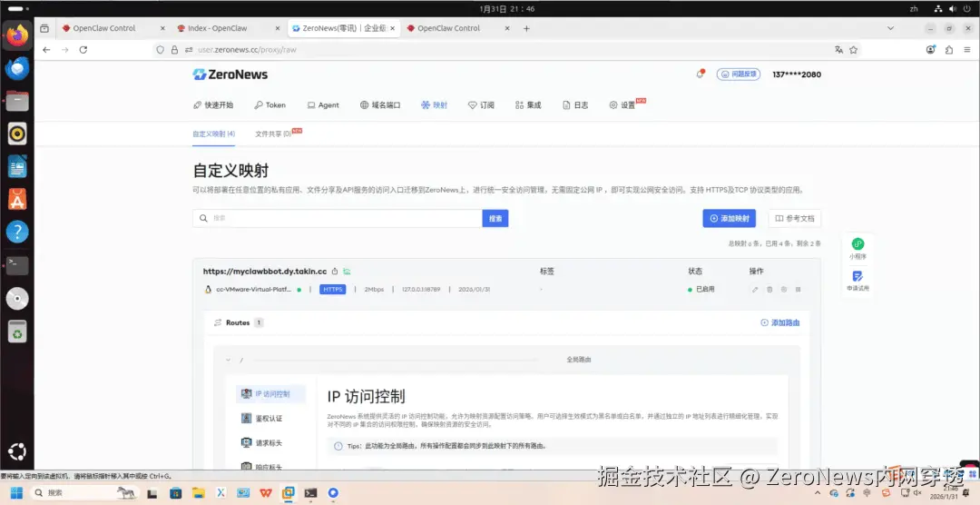Open Rhythmbox speaker icon in Ubuntu dock
980x505 pixels.
pyautogui.click(x=17, y=134)
